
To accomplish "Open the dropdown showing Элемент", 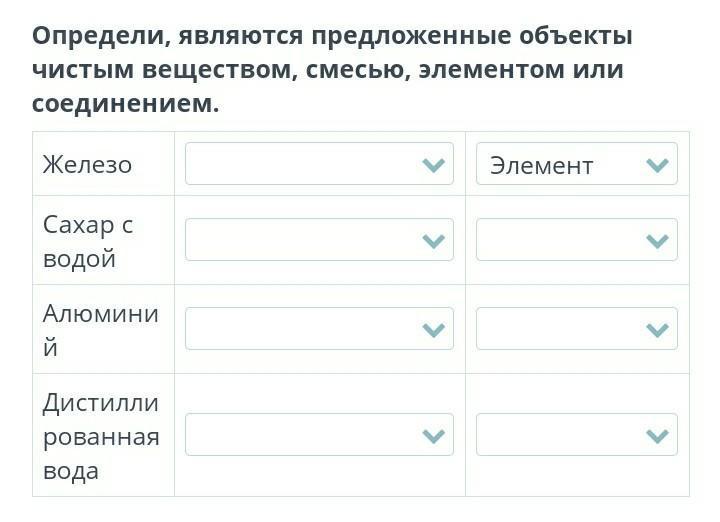I will (x=562, y=164).
